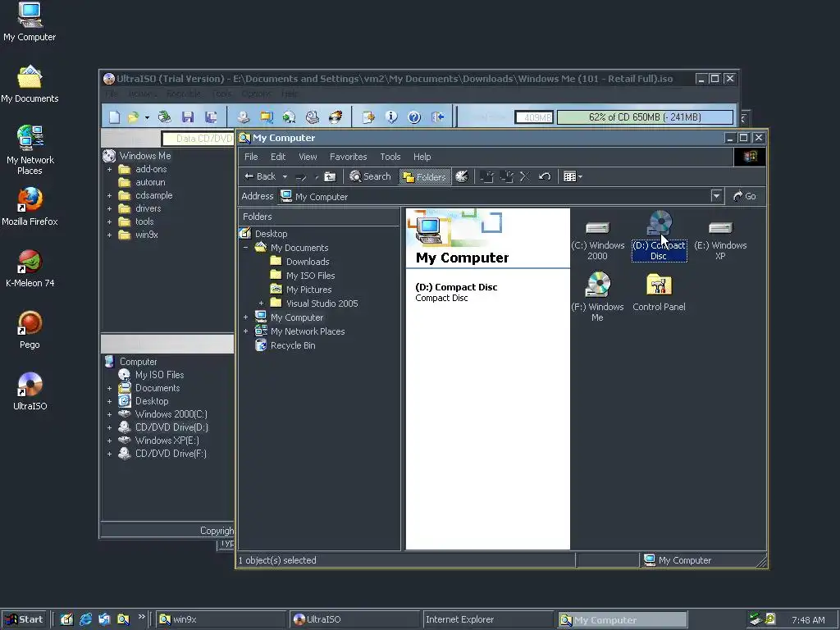The width and height of the screenshot is (840, 630).
Task: Expand the cdsample folder in UltraISO tree
Action: tap(109, 195)
